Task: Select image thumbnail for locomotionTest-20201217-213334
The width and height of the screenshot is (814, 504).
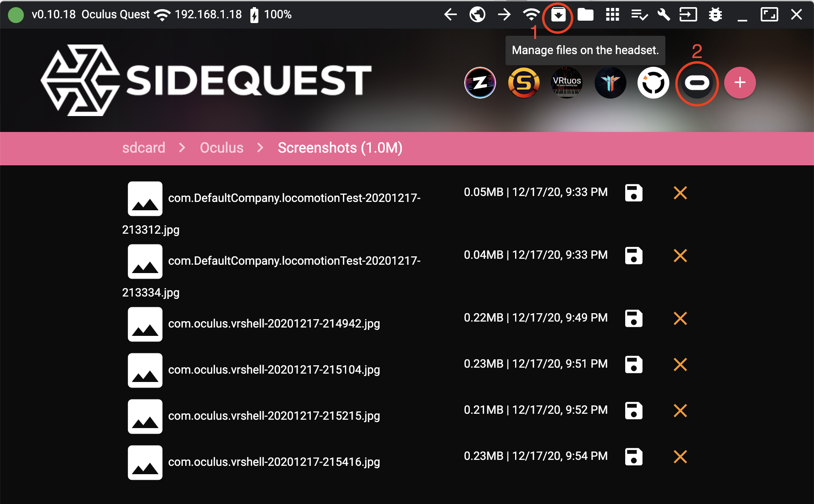Action: click(145, 262)
